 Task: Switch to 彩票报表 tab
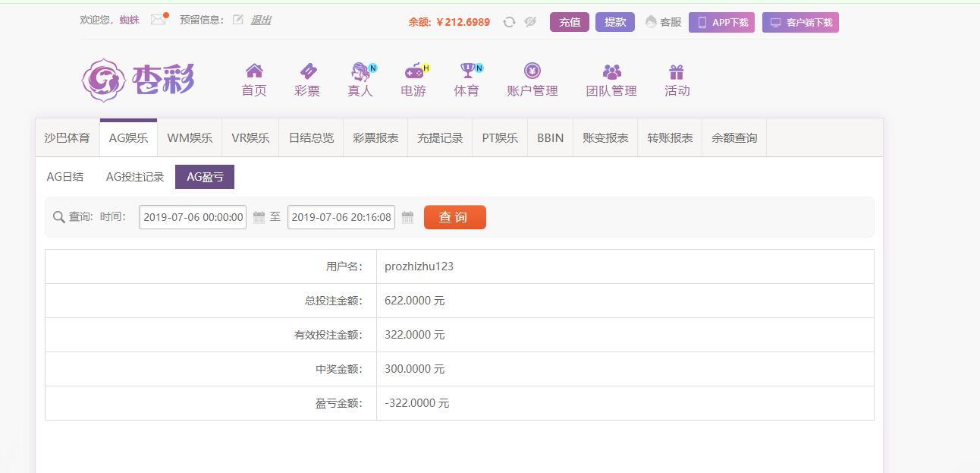coord(375,137)
